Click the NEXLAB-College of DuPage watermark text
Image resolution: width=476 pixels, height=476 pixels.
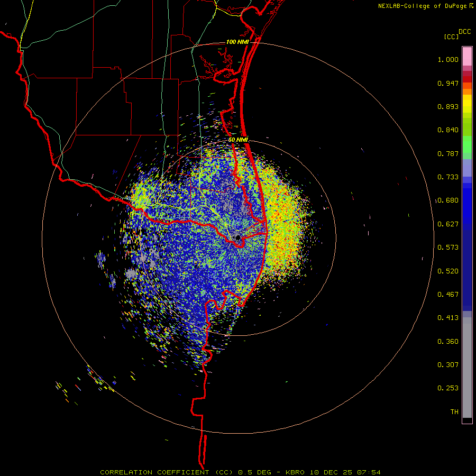(426, 6)
